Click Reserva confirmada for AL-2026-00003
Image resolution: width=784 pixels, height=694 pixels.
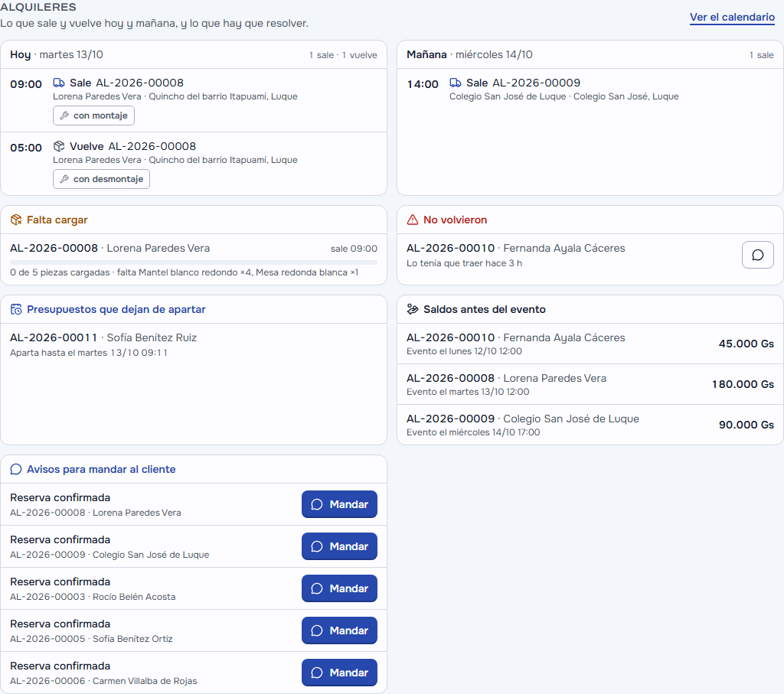coord(60,582)
